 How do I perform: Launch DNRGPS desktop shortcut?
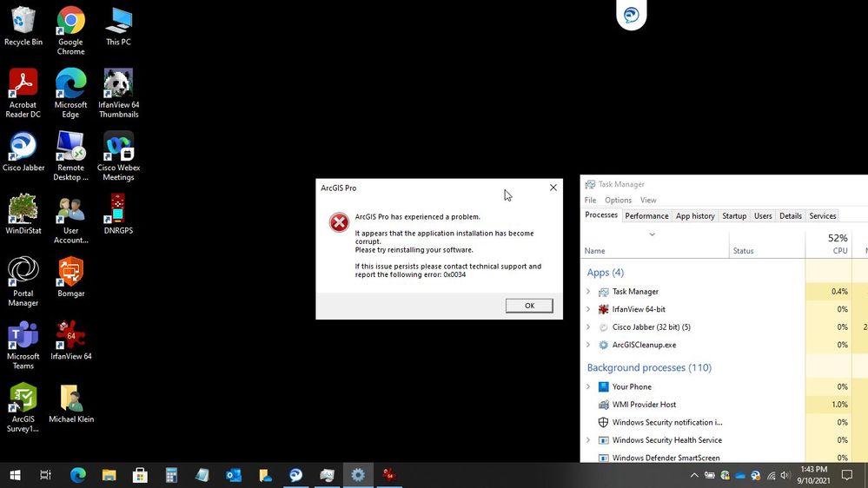coord(118,214)
